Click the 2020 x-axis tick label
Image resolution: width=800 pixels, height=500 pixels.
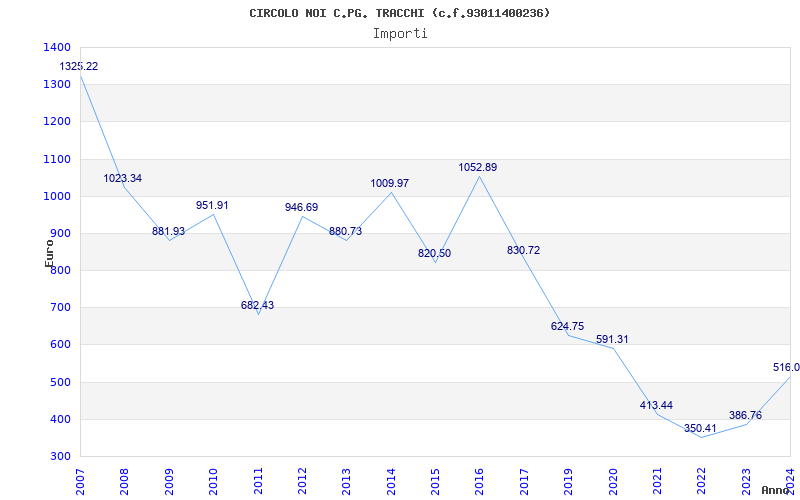[613, 482]
